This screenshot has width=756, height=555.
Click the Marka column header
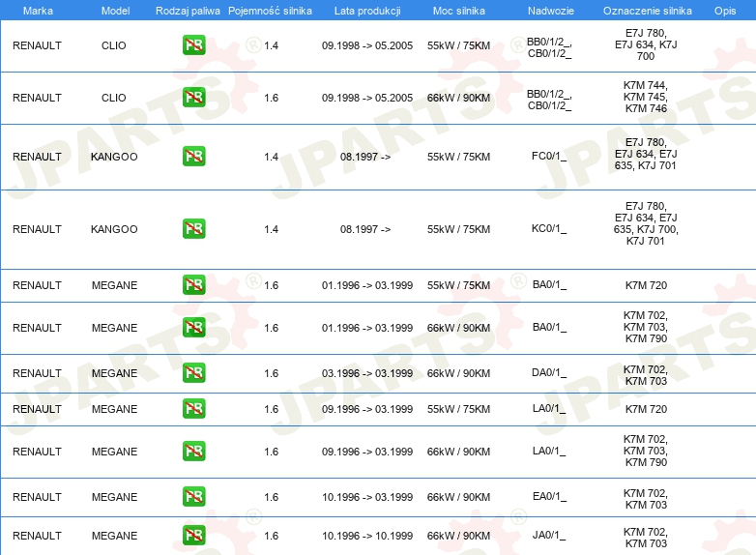pyautogui.click(x=38, y=11)
